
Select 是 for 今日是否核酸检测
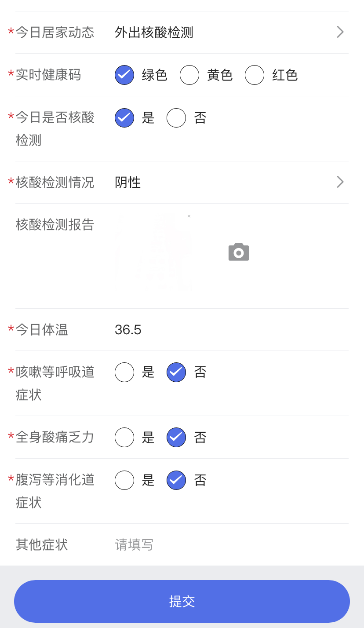[x=124, y=118]
